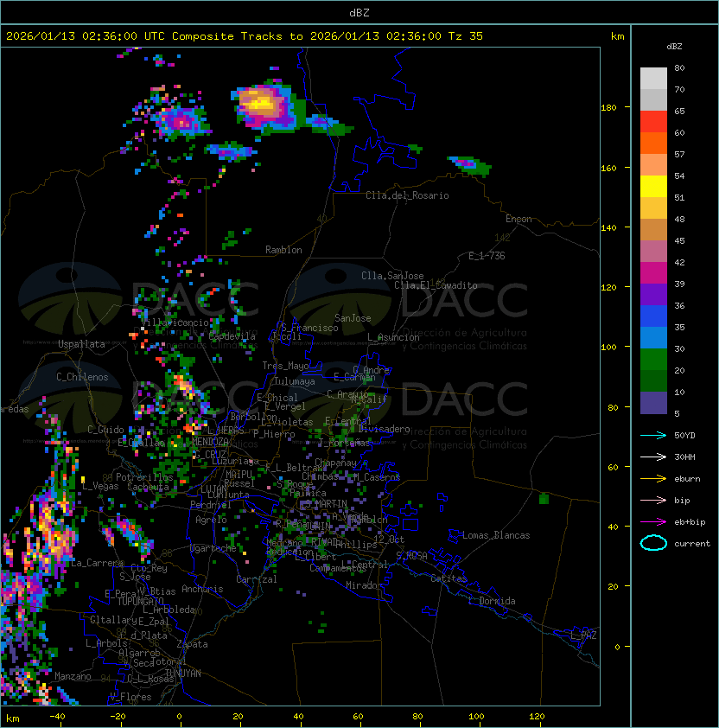The image size is (719, 728).
Task: Click the 'Manzano' place label
Action: coord(73,676)
